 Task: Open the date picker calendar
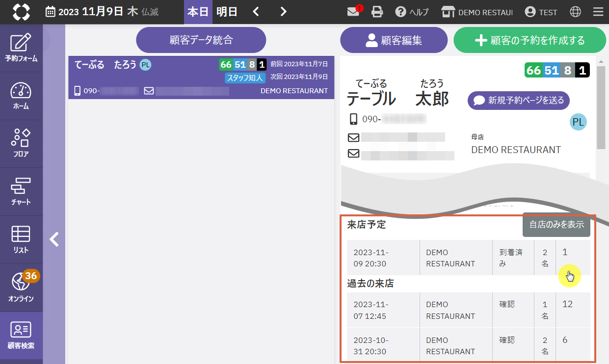click(51, 12)
